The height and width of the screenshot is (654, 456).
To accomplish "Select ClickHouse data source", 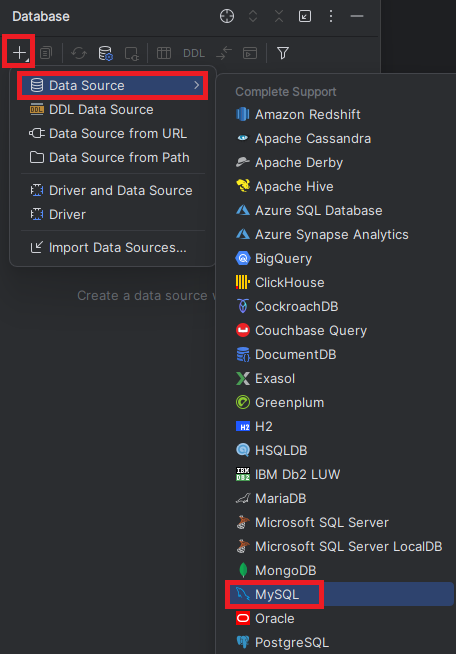I will [340, 282].
